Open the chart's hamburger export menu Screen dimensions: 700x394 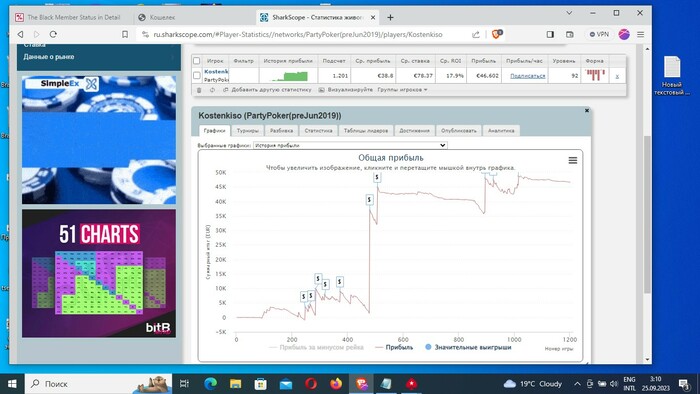point(573,160)
